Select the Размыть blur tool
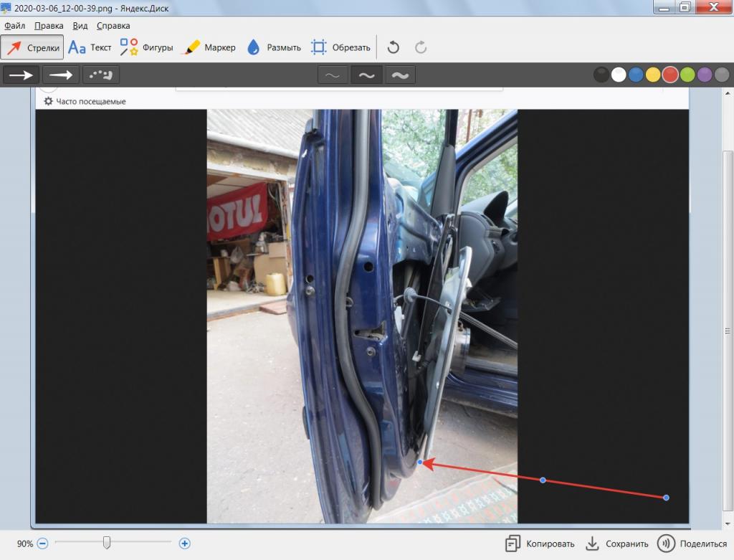734x560 pixels. (x=273, y=47)
